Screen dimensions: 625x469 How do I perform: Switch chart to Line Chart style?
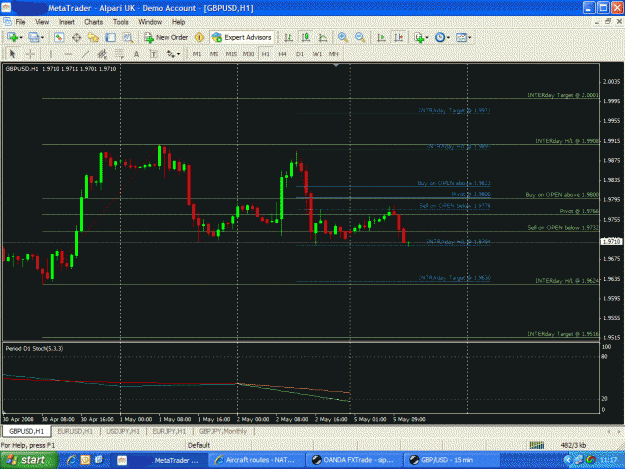click(323, 37)
